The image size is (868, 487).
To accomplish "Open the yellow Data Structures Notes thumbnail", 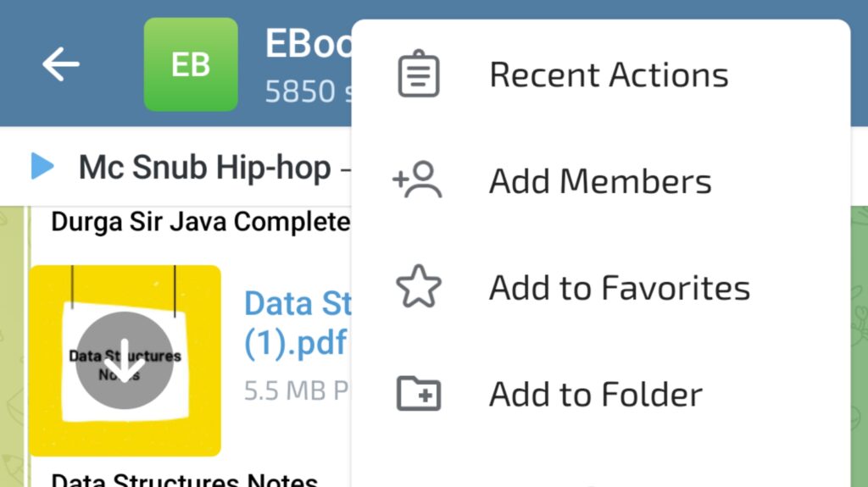I will [125, 361].
